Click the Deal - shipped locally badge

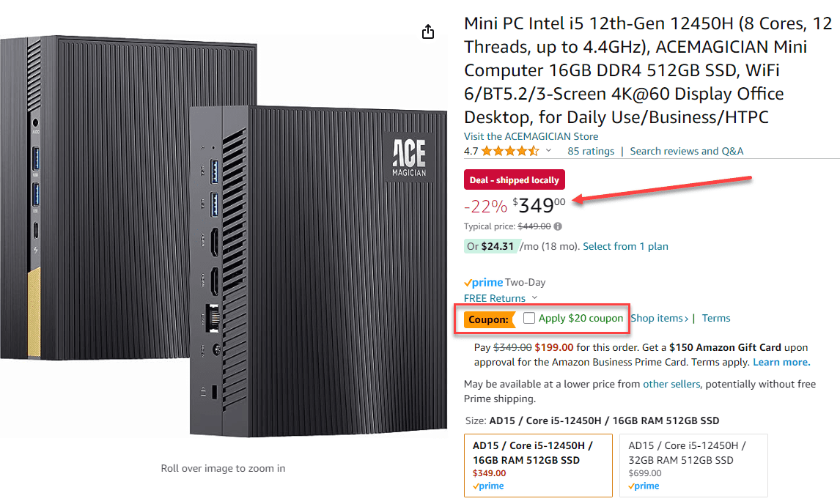515,180
